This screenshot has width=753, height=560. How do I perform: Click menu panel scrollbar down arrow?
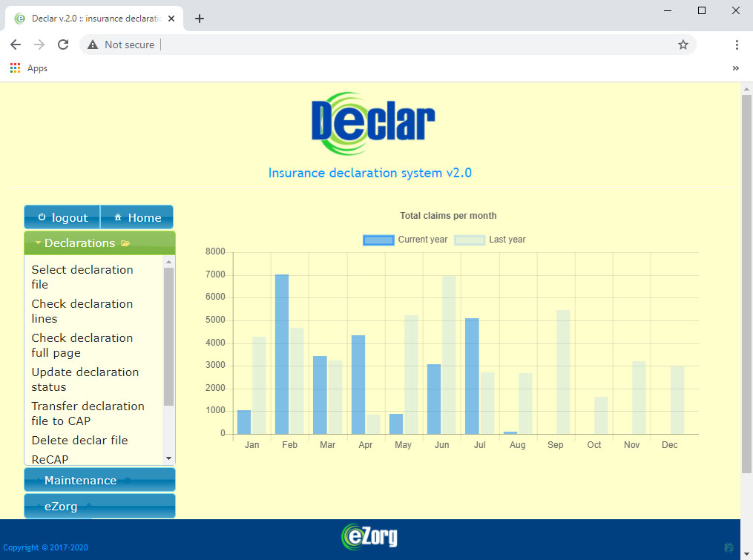tap(168, 458)
